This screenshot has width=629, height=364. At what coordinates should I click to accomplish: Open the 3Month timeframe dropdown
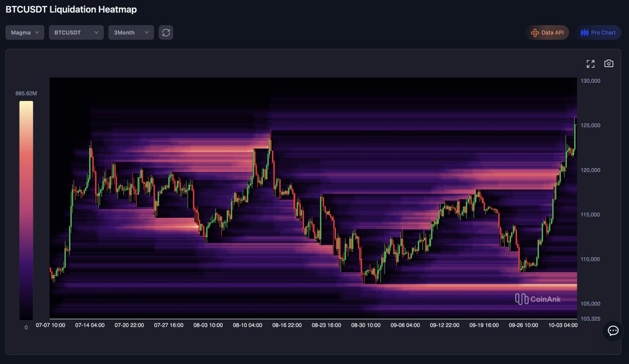pyautogui.click(x=131, y=32)
